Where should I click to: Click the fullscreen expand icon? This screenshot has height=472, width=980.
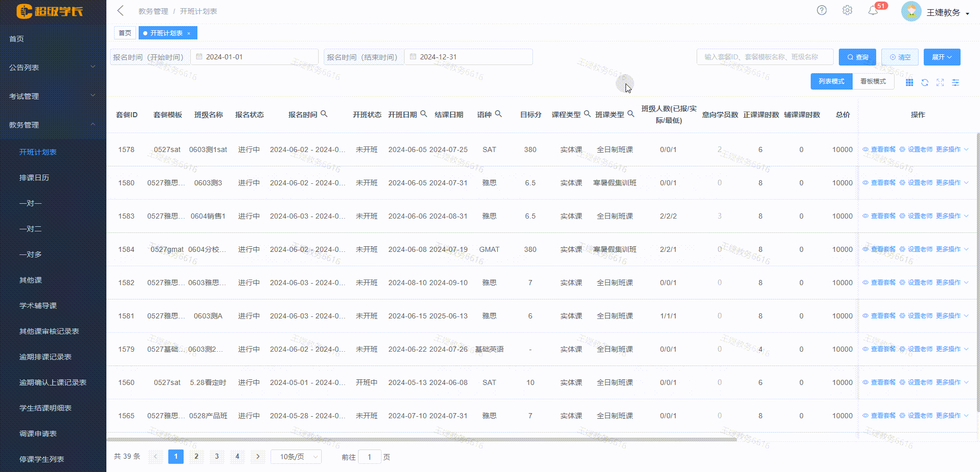tap(940, 82)
